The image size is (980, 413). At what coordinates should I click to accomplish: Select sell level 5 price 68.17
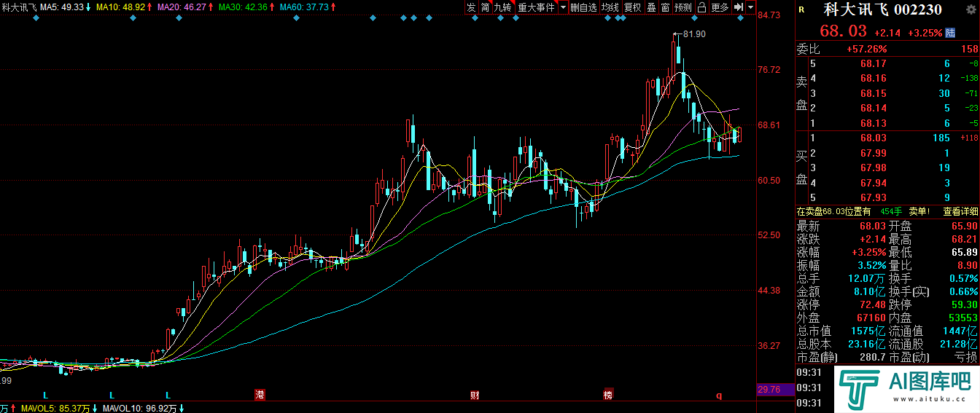coord(874,64)
